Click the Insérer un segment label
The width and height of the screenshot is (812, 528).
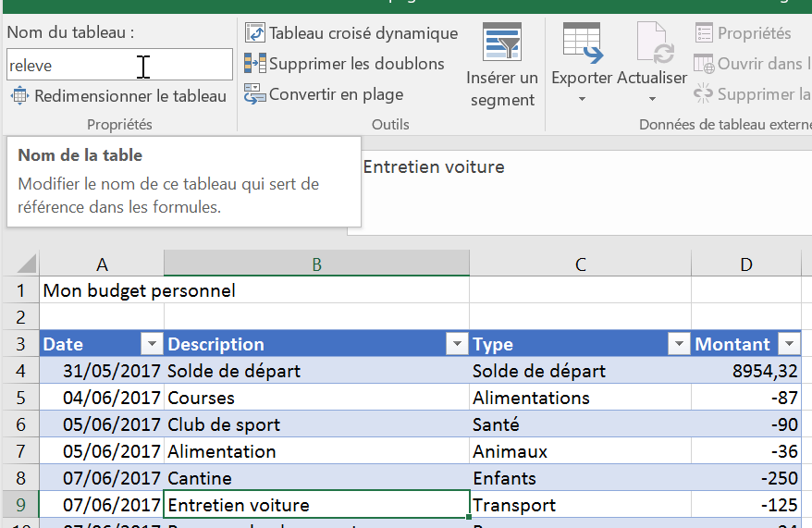click(502, 89)
